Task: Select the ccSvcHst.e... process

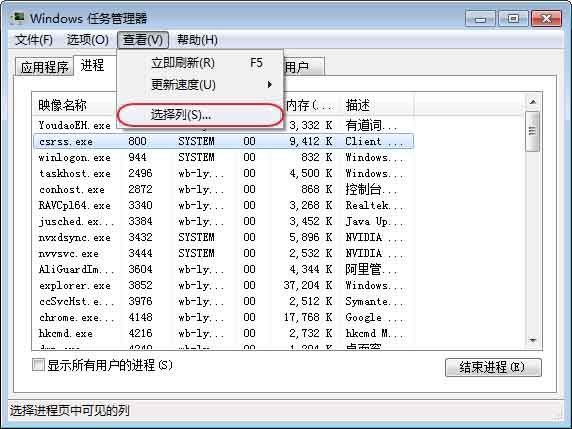Action: 223,301
